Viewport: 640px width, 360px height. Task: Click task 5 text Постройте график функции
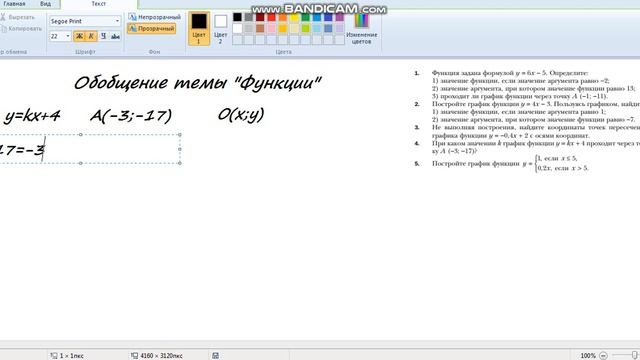point(475,164)
